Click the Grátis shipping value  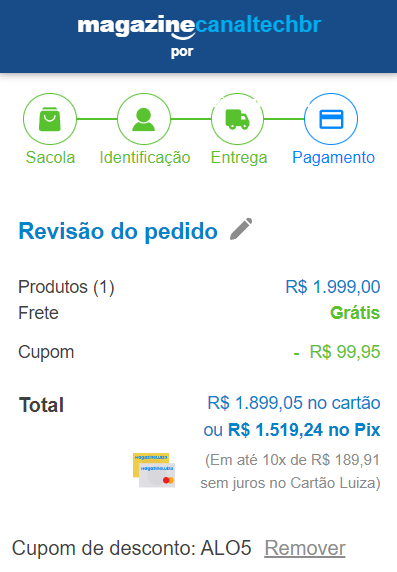coord(355,313)
